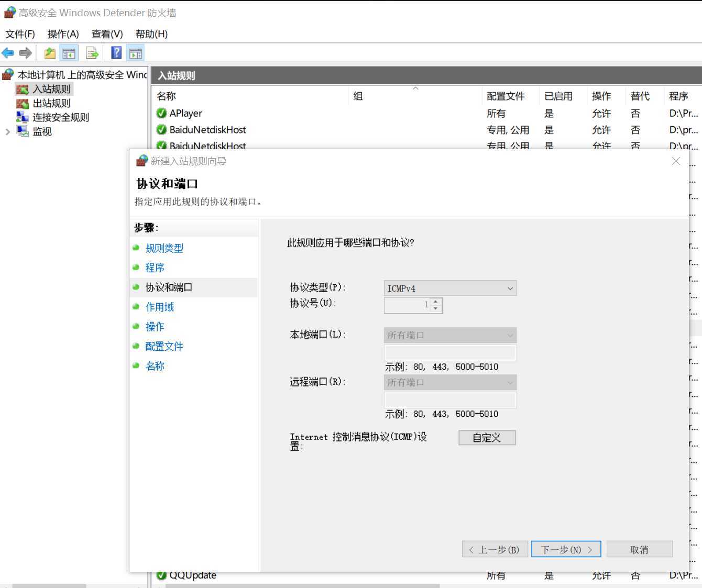Select the 协议和端口 wizard step
Image resolution: width=702 pixels, height=588 pixels.
point(169,287)
